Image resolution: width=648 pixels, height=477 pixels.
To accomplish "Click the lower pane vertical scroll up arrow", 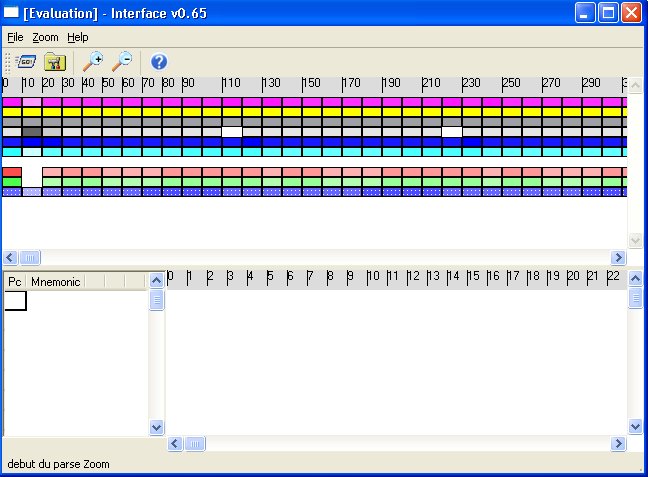I will (635, 279).
